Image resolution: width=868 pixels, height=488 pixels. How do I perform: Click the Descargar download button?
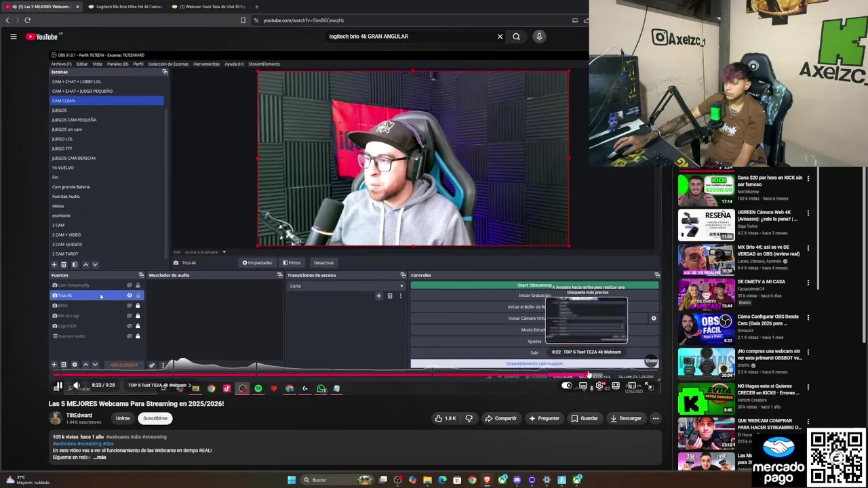click(x=625, y=418)
